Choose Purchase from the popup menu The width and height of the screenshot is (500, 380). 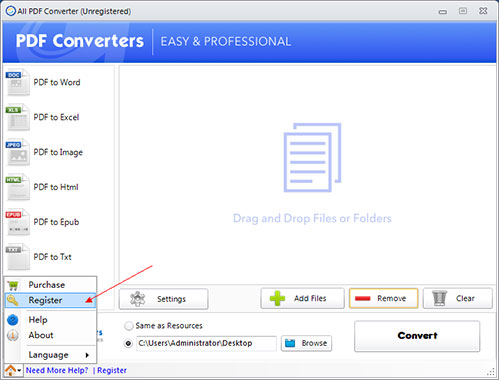pos(51,285)
